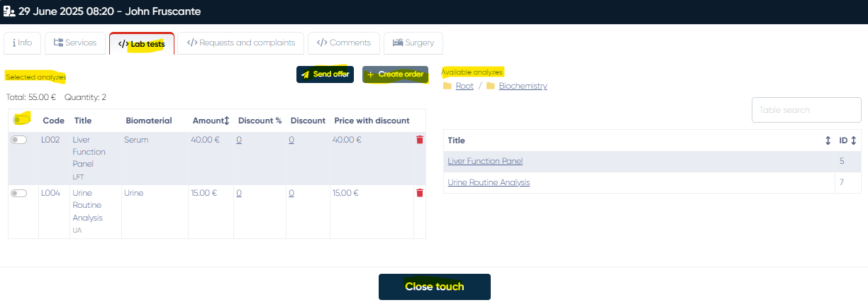
Task: Delete the Liver Function Panel row
Action: (420, 140)
